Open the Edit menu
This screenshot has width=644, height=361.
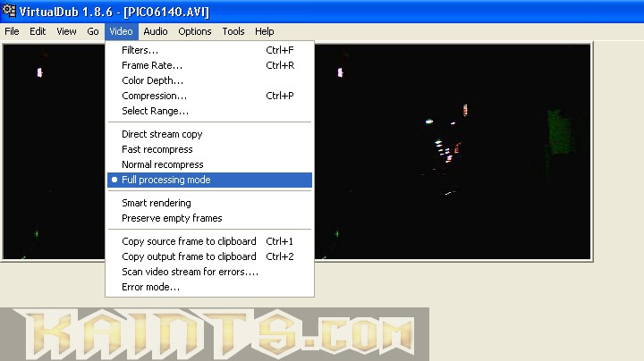(x=38, y=31)
